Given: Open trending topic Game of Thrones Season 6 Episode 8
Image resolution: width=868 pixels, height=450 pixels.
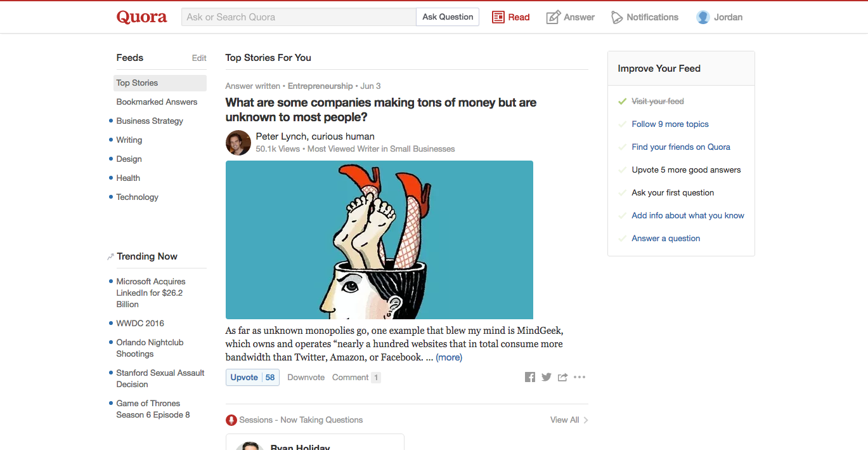Looking at the screenshot, I should 153,409.
